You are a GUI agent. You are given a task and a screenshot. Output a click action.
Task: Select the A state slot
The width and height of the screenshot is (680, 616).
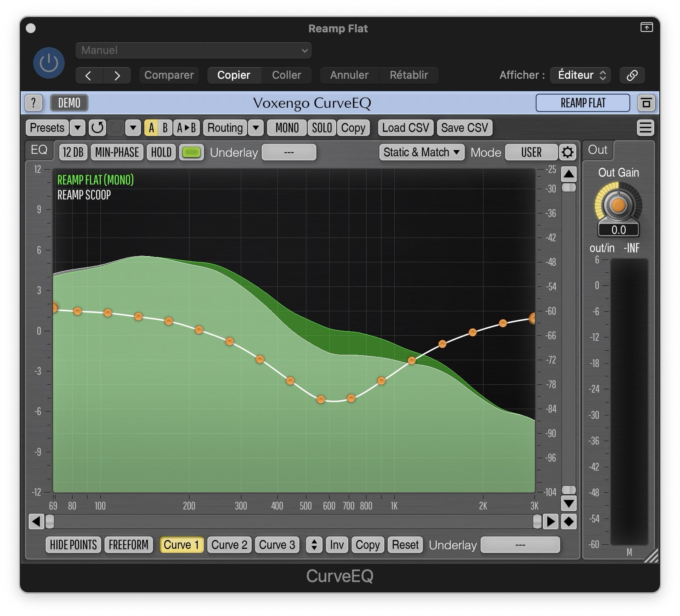pyautogui.click(x=151, y=128)
